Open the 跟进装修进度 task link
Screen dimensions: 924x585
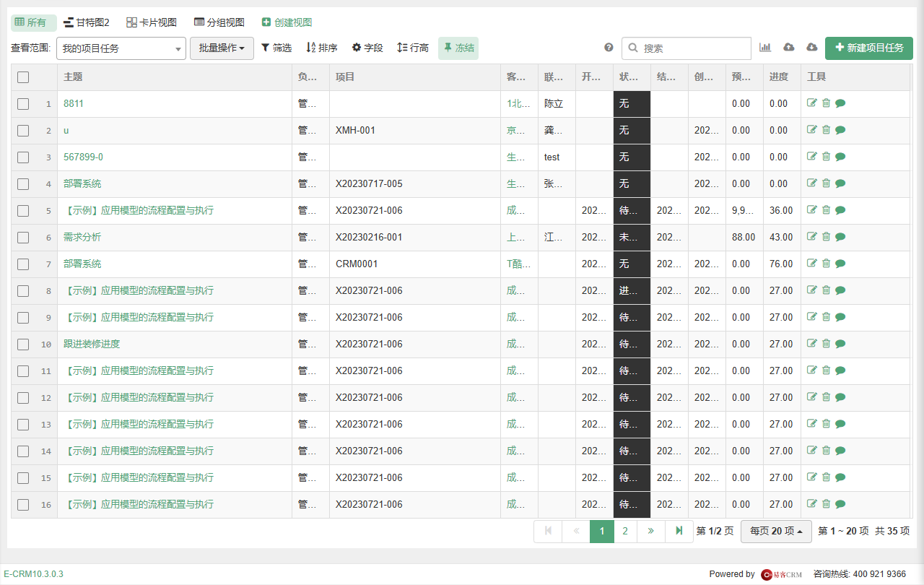tap(92, 344)
